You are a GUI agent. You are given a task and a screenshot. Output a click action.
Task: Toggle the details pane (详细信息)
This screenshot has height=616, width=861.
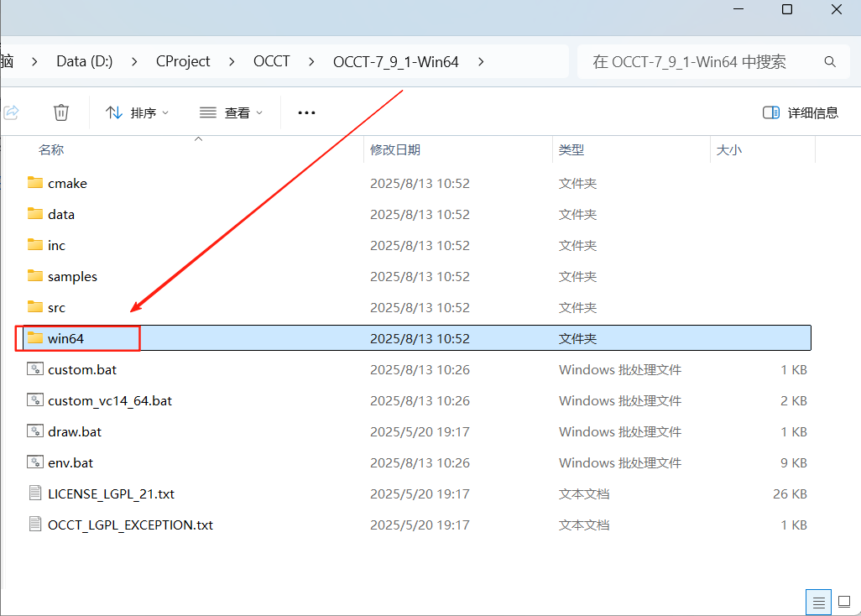801,112
